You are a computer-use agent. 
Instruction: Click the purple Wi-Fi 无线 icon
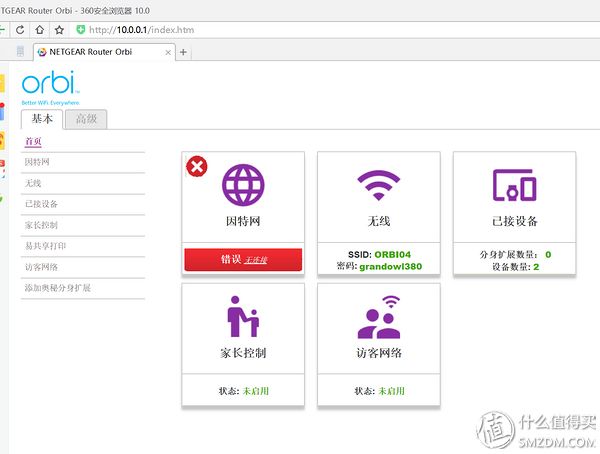pos(378,185)
